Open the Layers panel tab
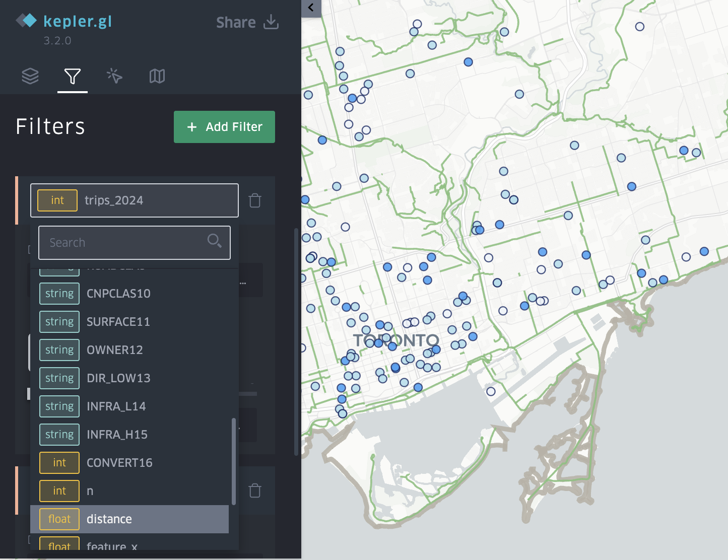This screenshot has width=728, height=560. click(x=30, y=76)
